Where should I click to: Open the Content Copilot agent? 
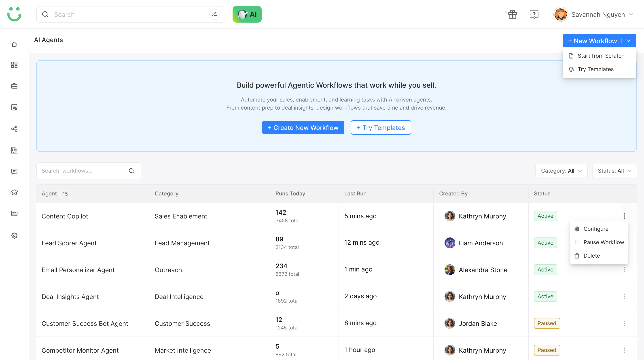point(65,216)
